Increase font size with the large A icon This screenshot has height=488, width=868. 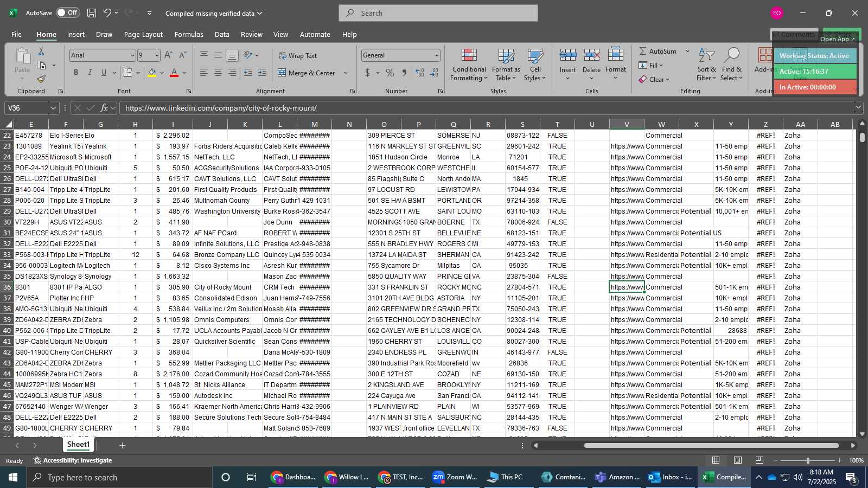point(168,55)
